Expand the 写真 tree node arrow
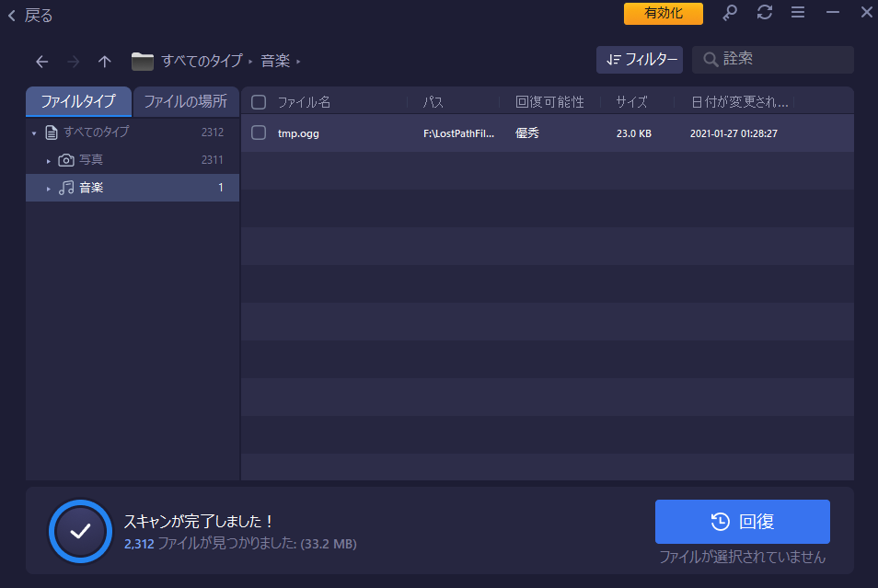Image resolution: width=878 pixels, height=588 pixels. (x=49, y=161)
